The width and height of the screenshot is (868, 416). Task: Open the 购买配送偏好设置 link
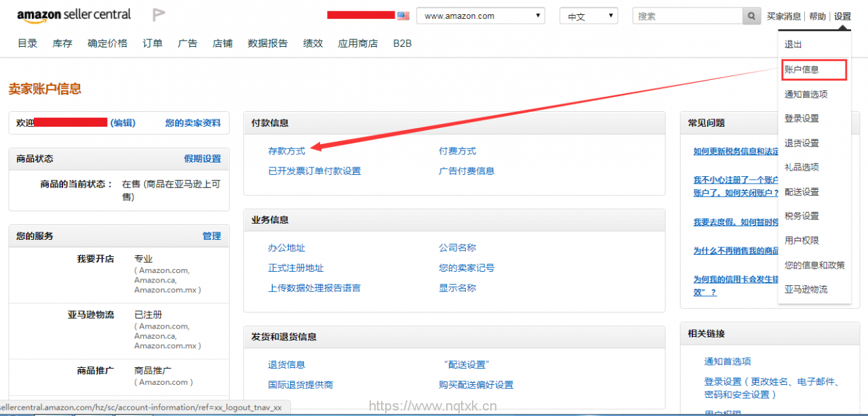pos(476,385)
